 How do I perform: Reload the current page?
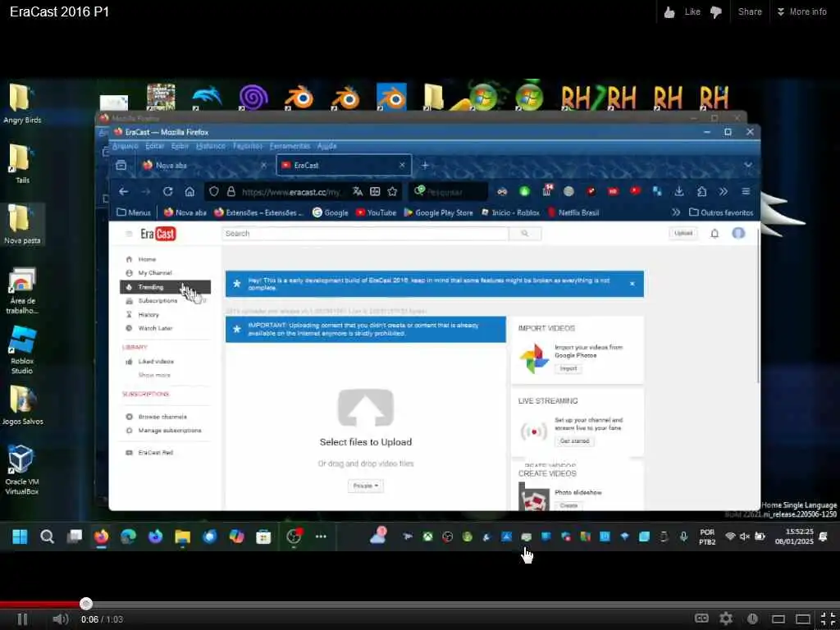167,191
